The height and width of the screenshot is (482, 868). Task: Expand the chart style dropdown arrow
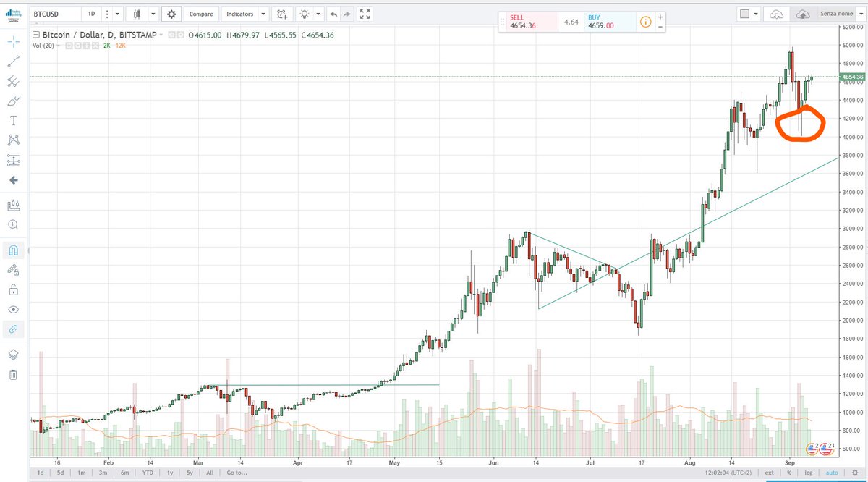153,14
